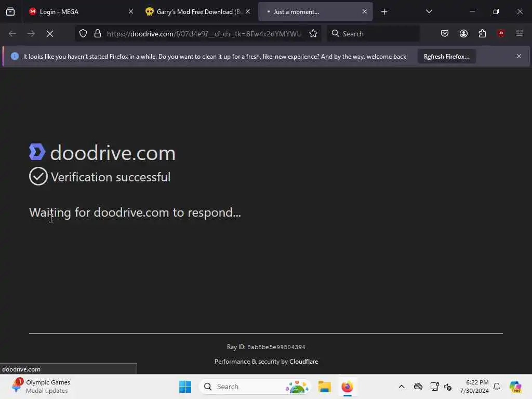Bookmark this page with the star
This screenshot has height=399, width=532.
(x=313, y=34)
